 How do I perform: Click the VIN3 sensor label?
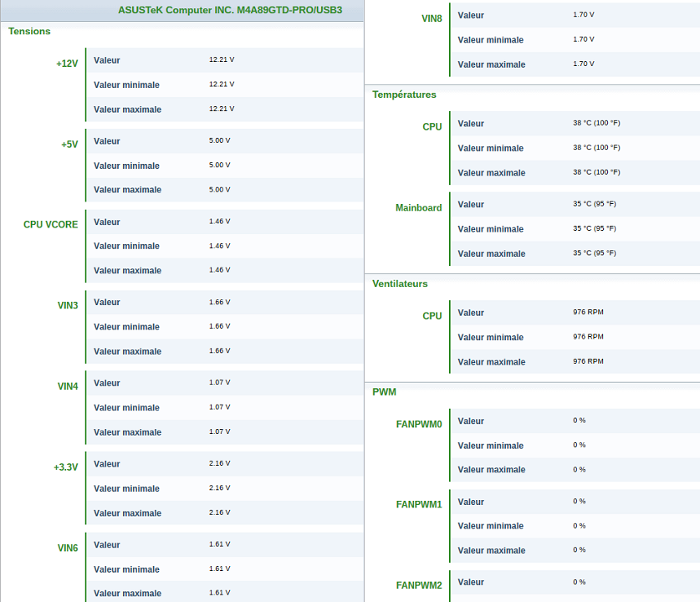68,305
